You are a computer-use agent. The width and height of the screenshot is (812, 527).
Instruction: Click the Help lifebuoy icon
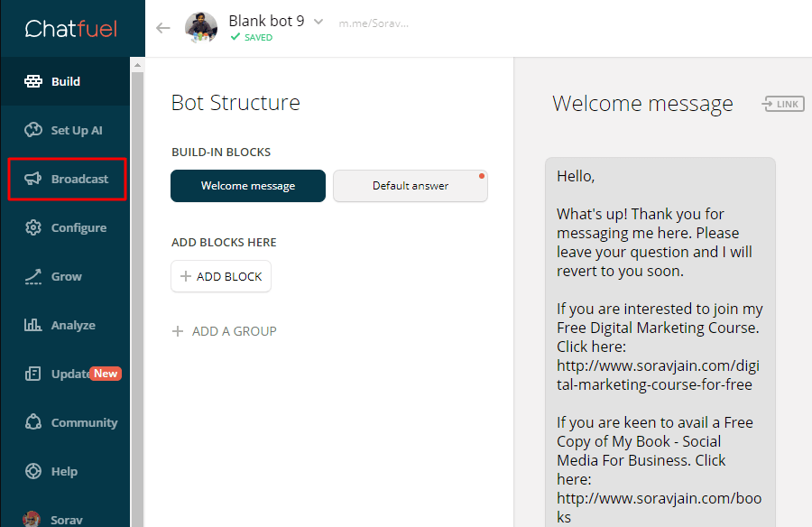tap(33, 471)
